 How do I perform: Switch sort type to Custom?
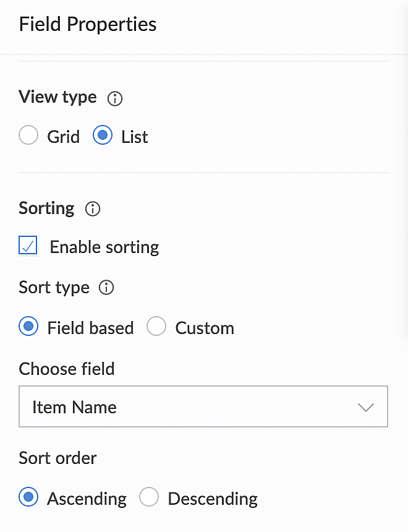click(x=156, y=327)
